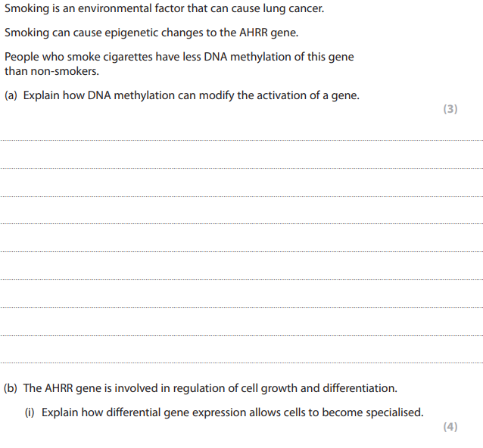Viewport: 483px width, 448px height.
Task: Click the first answer line for question (a)
Action: click(x=241, y=140)
